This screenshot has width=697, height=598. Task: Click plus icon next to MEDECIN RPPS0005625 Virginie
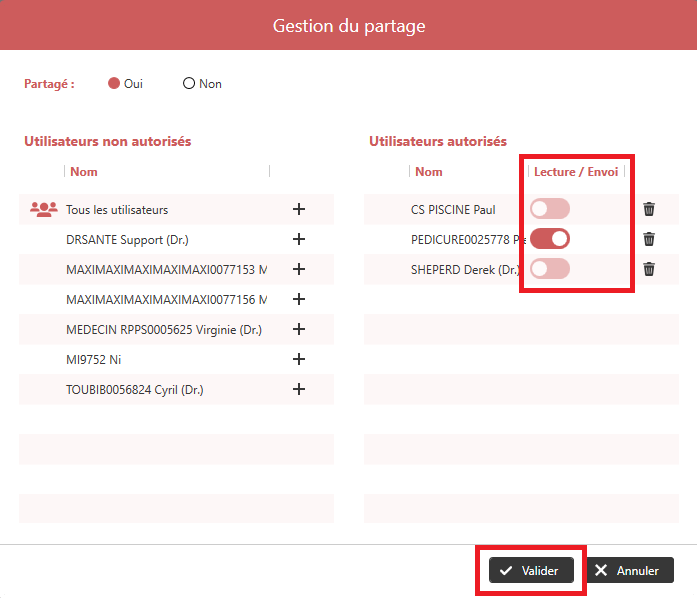point(298,329)
